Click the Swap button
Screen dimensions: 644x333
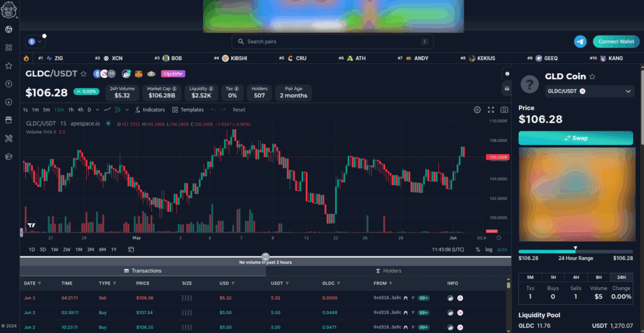click(576, 138)
